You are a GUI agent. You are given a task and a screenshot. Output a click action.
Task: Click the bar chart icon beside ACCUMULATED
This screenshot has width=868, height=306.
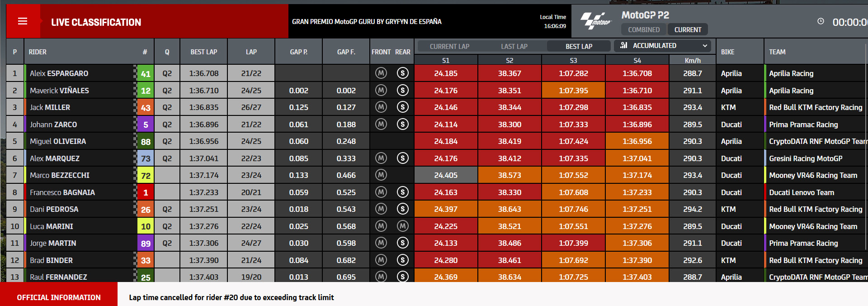[624, 45]
